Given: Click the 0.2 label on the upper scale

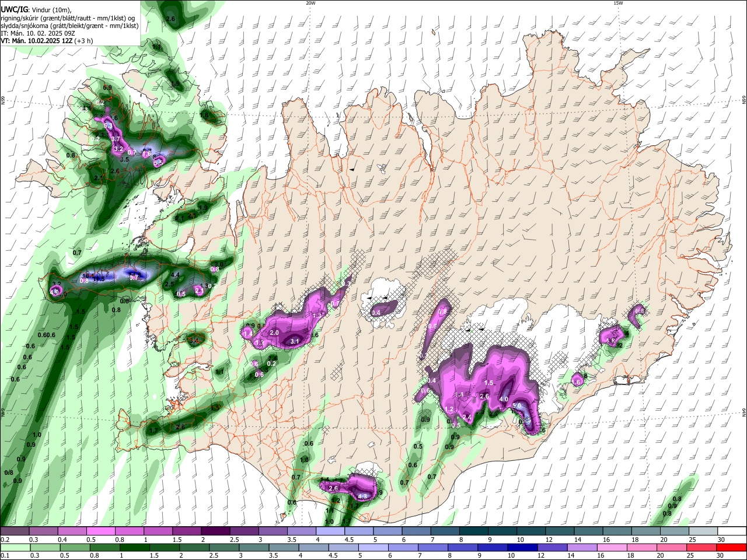Looking at the screenshot, I should [5, 540].
